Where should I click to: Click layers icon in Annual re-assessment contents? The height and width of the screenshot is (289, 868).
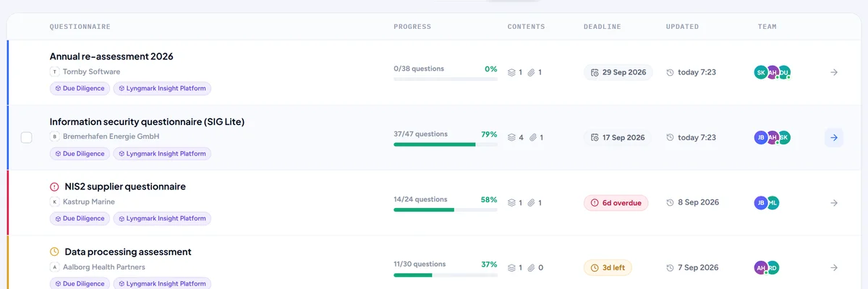[512, 72]
